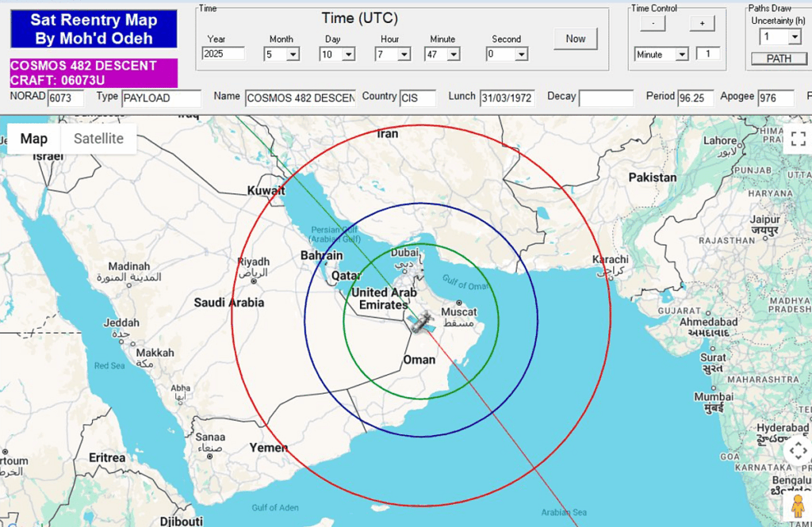
Task: Expand the Day dropdown
Action: click(x=348, y=54)
